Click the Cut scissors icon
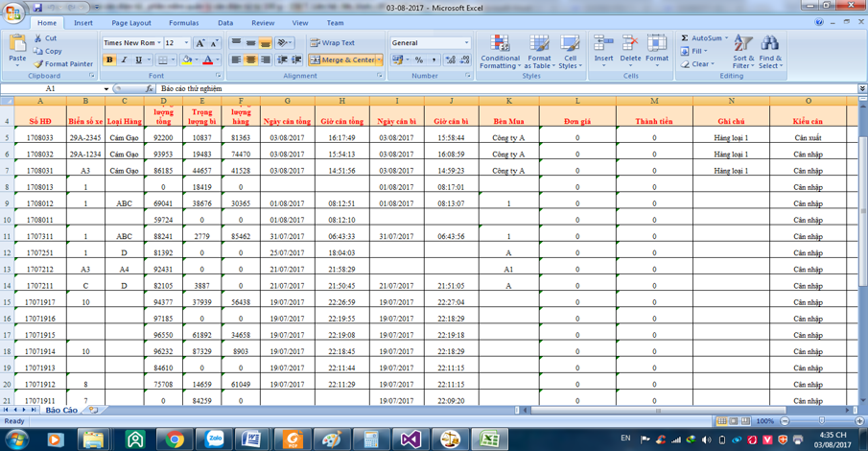 [39, 38]
